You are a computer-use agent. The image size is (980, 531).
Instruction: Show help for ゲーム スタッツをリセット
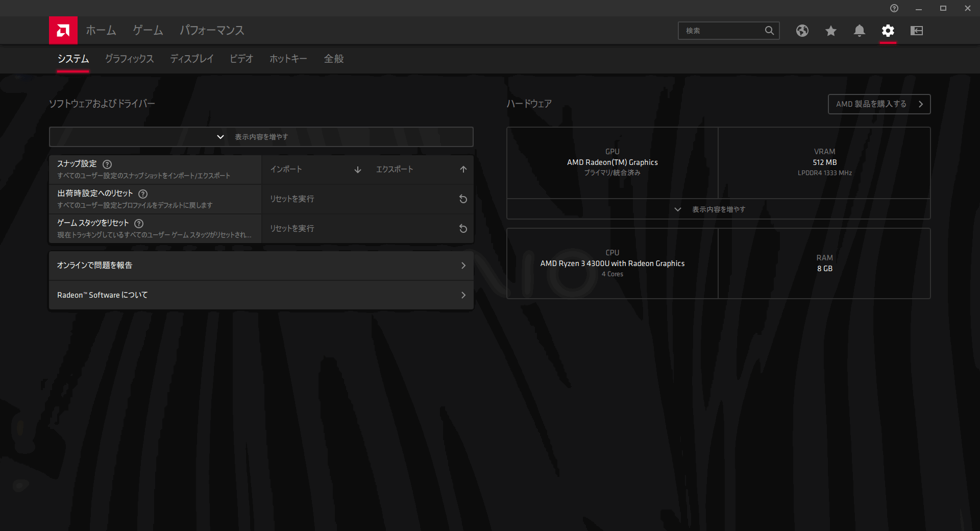(139, 224)
